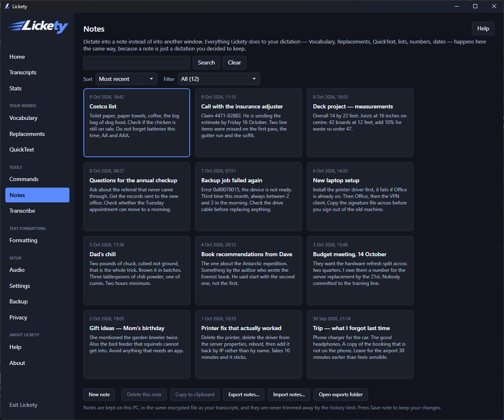Select the Gift ideas — Mom's birthday note

click(137, 344)
